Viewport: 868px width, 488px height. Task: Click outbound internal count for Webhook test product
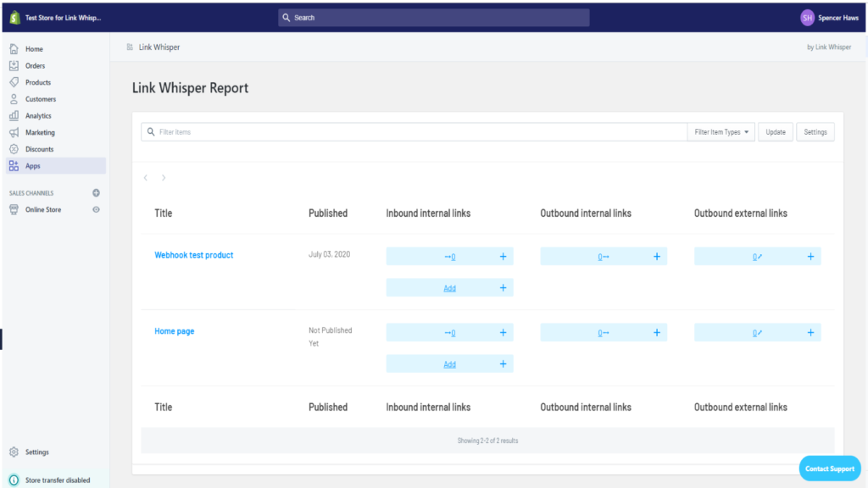604,257
